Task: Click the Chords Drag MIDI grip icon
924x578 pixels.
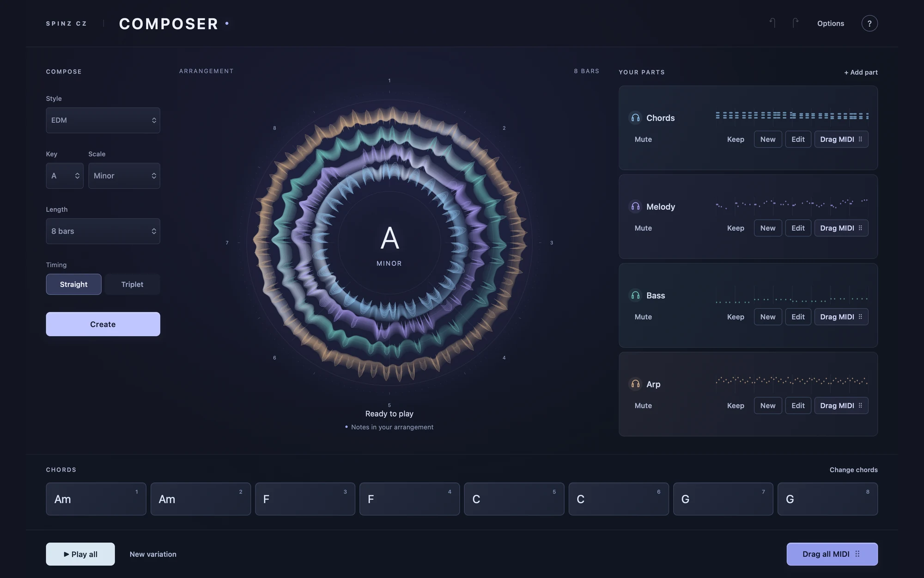Action: pyautogui.click(x=860, y=139)
